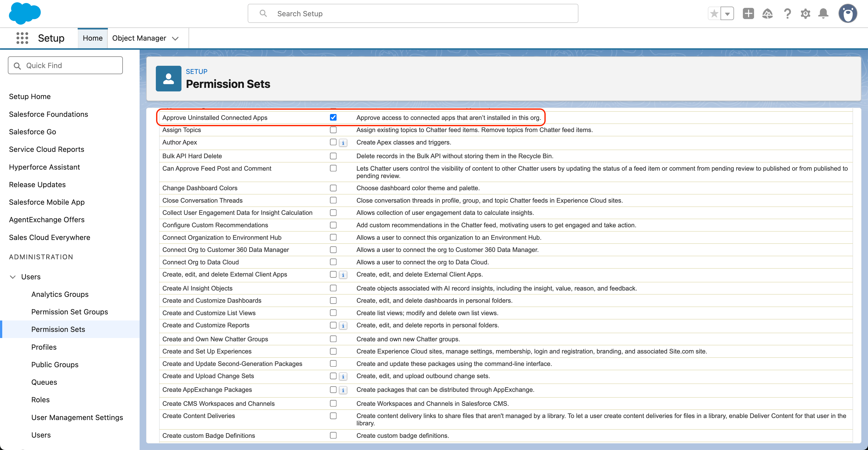
Task: Open the Trailhead guidance icon
Action: click(x=767, y=14)
